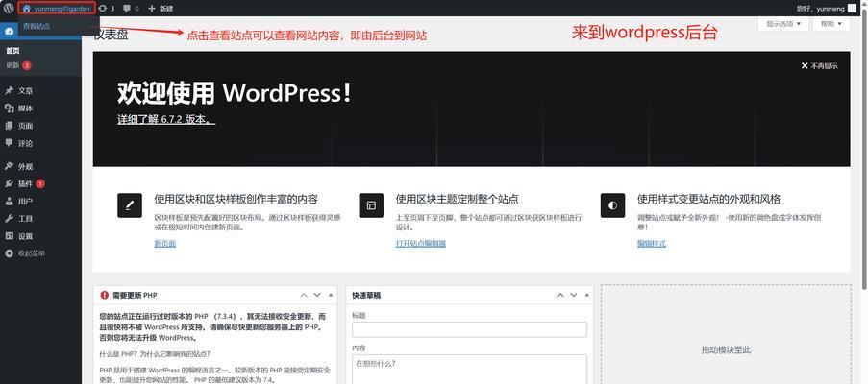
Task: Click the plus 新建 item in admin bar
Action: (x=161, y=9)
